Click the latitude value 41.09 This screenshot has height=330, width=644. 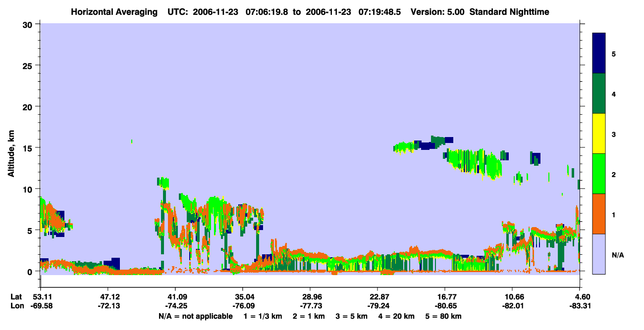[x=175, y=297]
